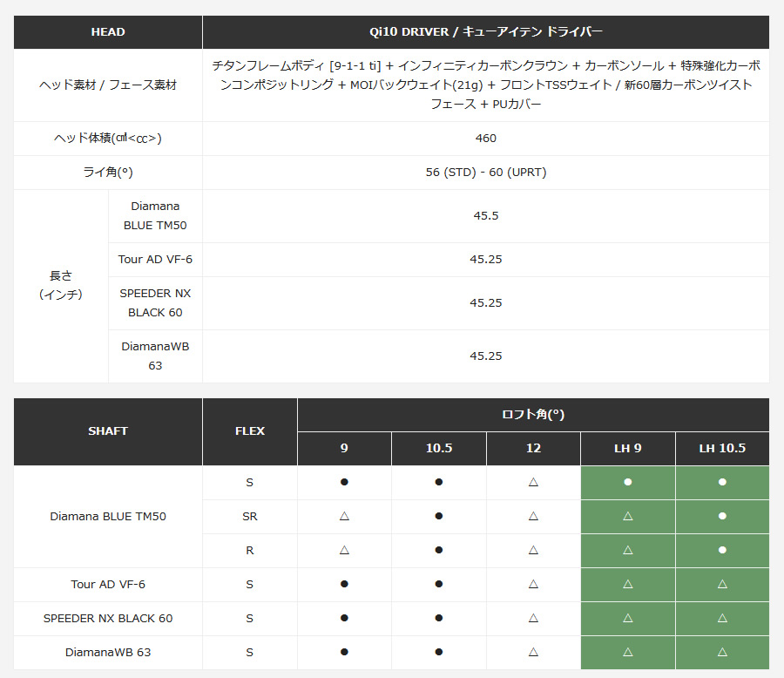This screenshot has height=678, width=784.
Task: Click the triangle for DiamanaWB 63 LH 9
Action: pyautogui.click(x=627, y=653)
